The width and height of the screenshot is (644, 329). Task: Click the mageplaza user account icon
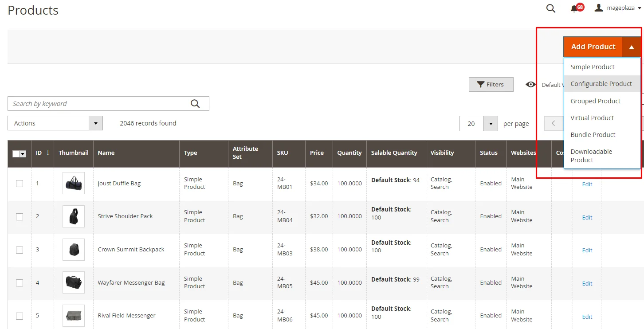(599, 8)
